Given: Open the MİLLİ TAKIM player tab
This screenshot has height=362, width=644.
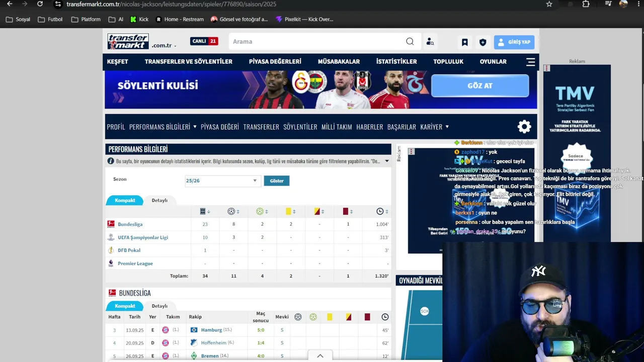Looking at the screenshot, I should tap(337, 127).
